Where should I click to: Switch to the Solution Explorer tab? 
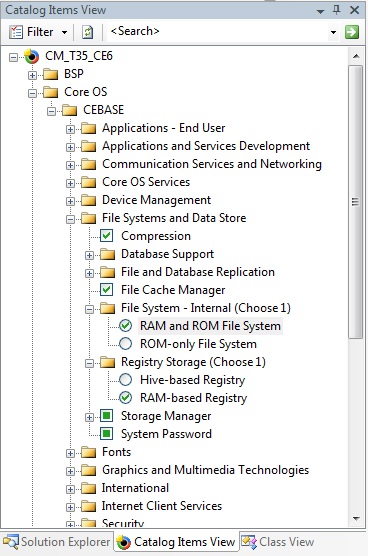click(57, 542)
